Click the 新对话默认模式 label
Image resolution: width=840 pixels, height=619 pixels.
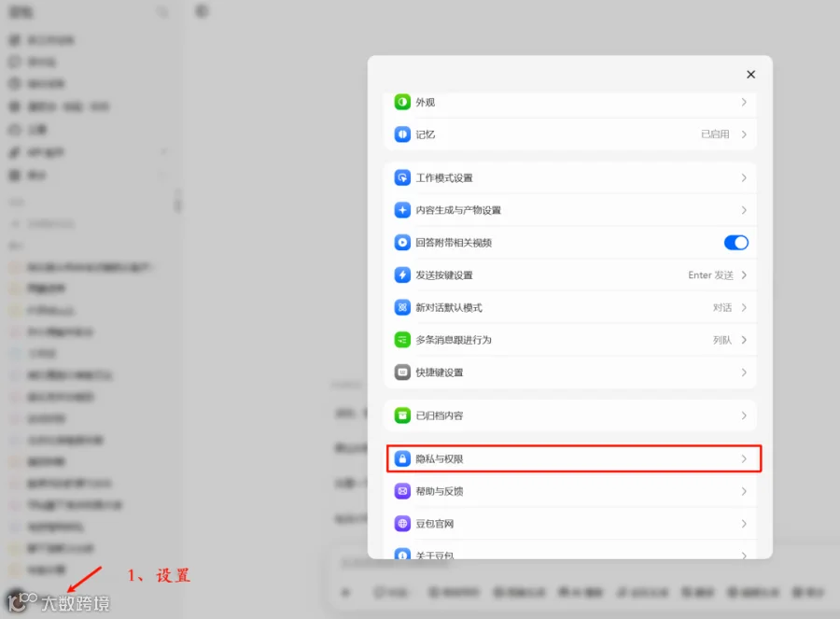point(449,307)
